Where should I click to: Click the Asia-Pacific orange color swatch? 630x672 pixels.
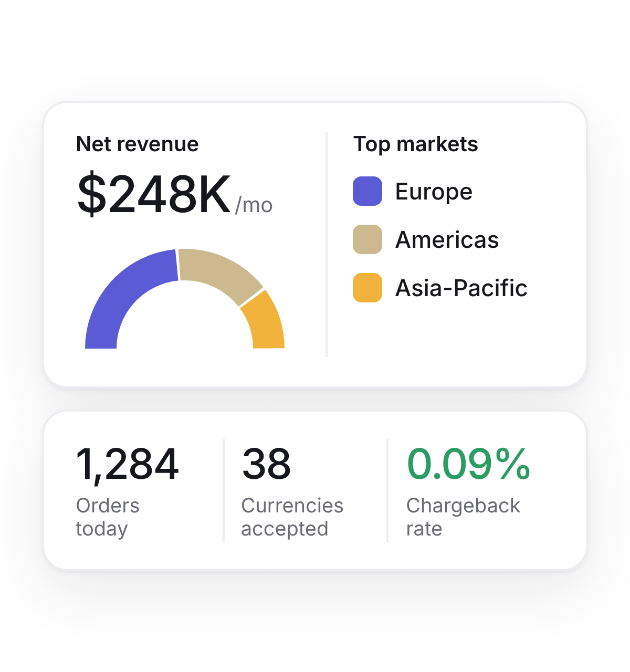[367, 288]
